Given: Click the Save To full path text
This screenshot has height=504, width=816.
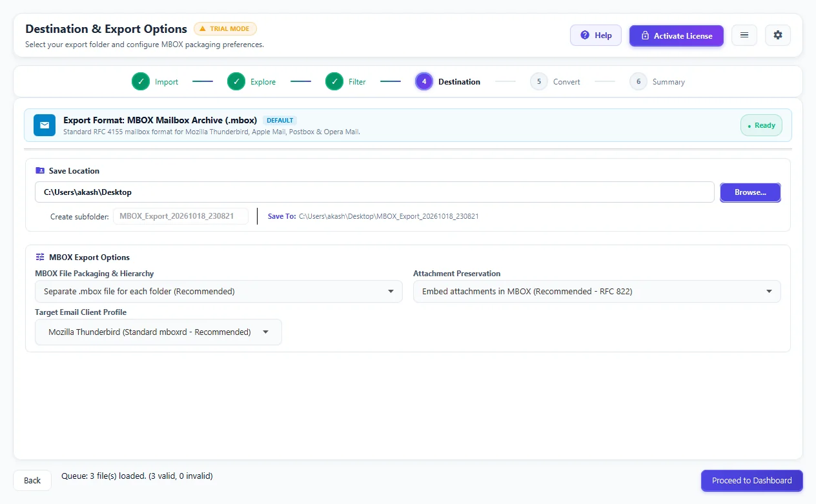Looking at the screenshot, I should point(389,216).
